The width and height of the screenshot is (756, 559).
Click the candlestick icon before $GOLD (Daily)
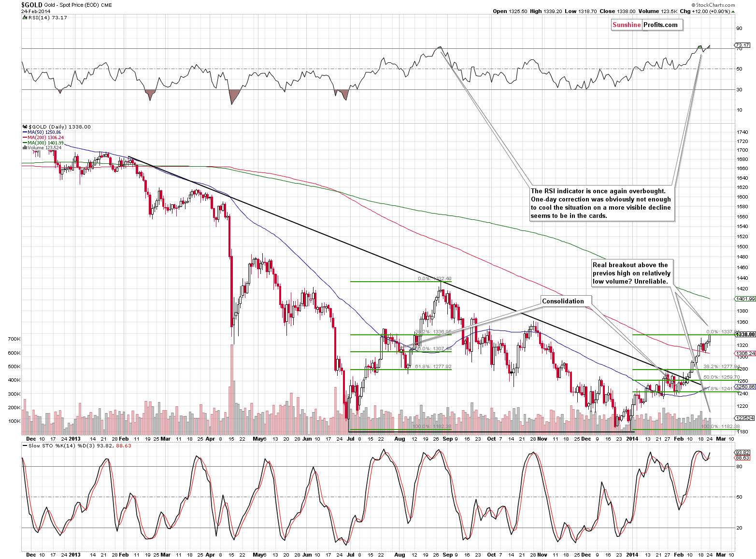(x=25, y=127)
